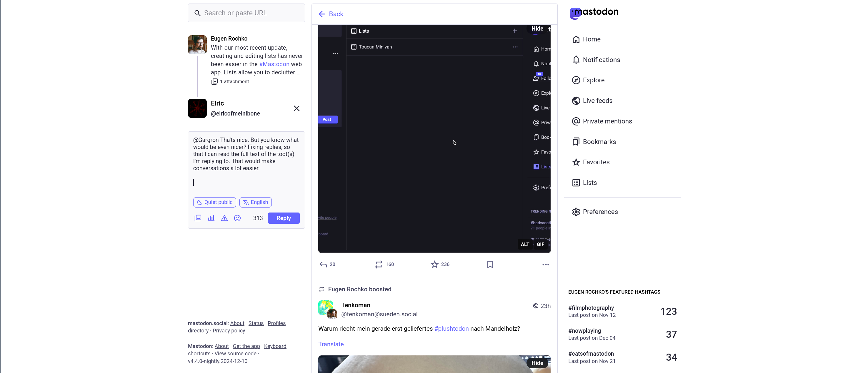The image size is (868, 373).
Task: Open Private mentions
Action: tap(607, 121)
